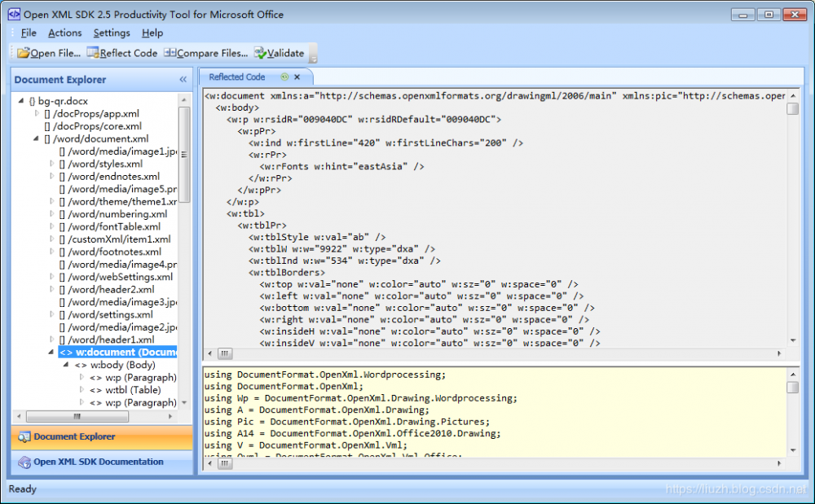
Task: Expand the /word/theme/theme1 node
Action: coord(51,201)
